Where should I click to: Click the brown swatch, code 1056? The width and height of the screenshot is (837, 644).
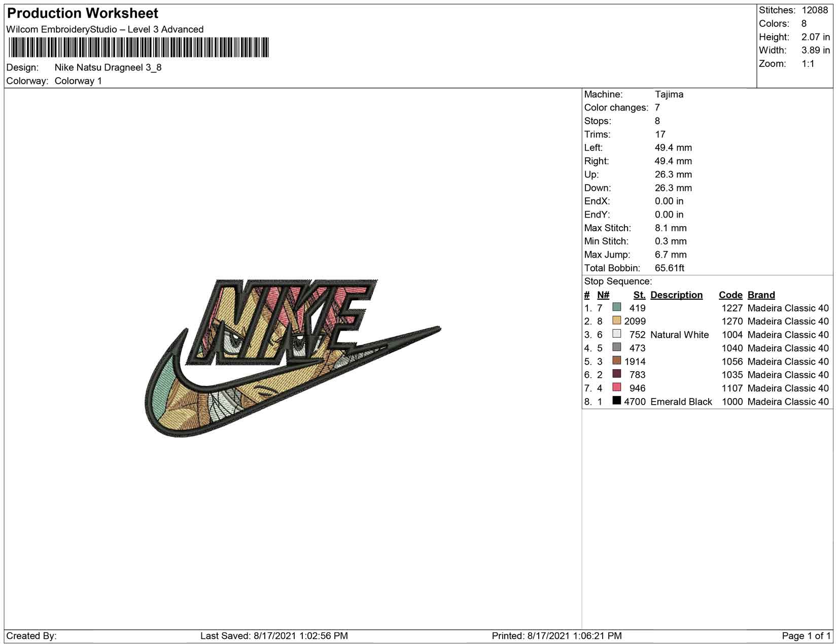(617, 361)
